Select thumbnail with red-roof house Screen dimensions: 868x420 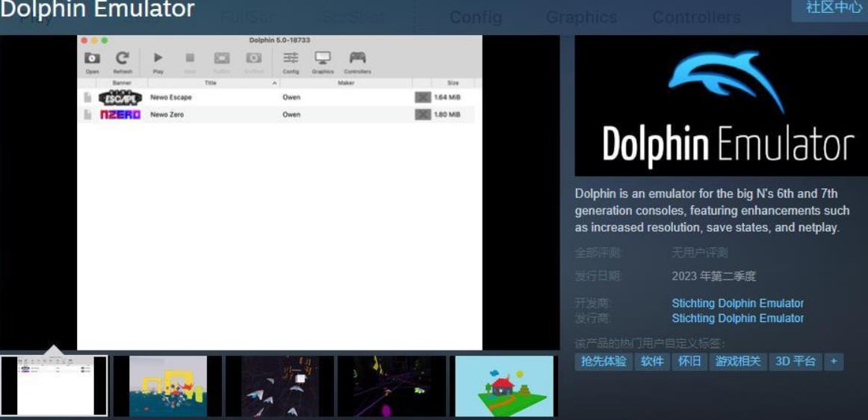(x=503, y=386)
